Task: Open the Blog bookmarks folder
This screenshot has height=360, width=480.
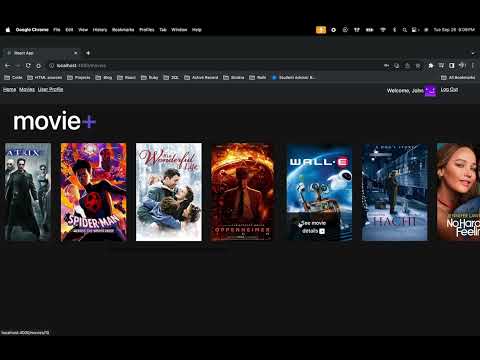Action: (x=104, y=77)
